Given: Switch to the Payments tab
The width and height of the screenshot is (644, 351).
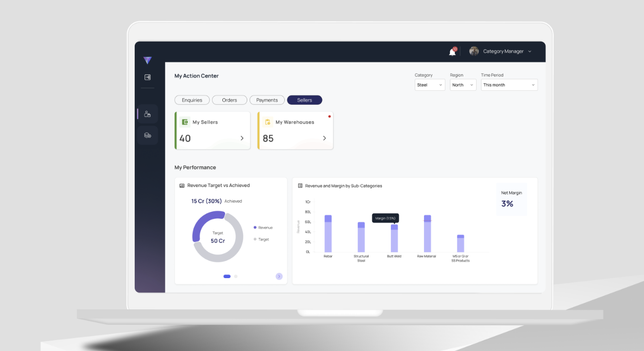Looking at the screenshot, I should (267, 100).
